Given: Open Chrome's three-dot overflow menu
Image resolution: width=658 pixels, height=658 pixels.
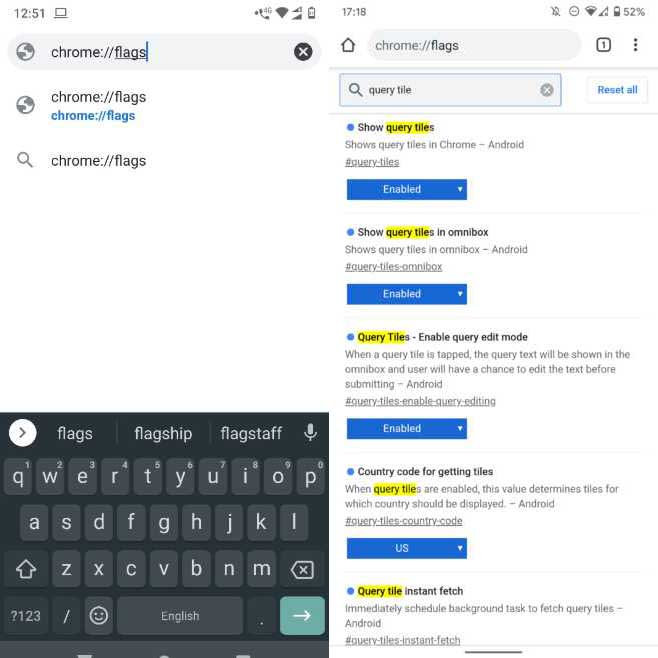Looking at the screenshot, I should point(635,45).
